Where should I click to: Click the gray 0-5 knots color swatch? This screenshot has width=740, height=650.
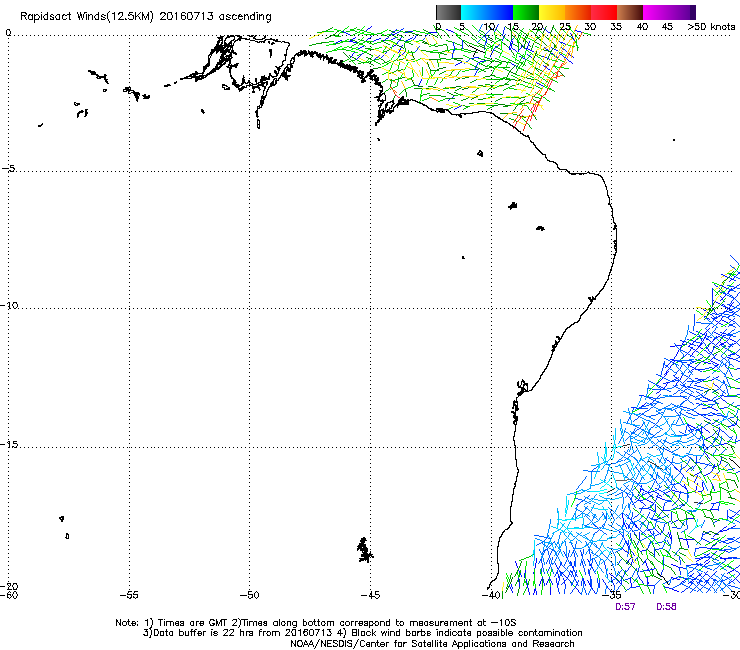click(448, 12)
